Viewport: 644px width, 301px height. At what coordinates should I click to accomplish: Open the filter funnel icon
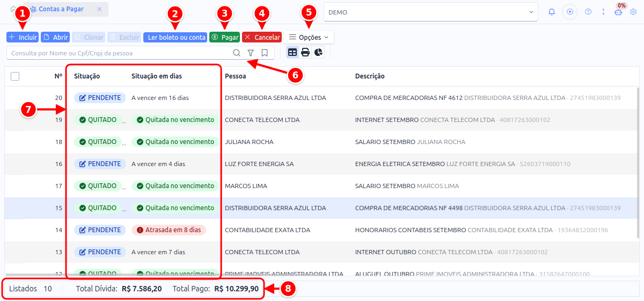point(251,53)
